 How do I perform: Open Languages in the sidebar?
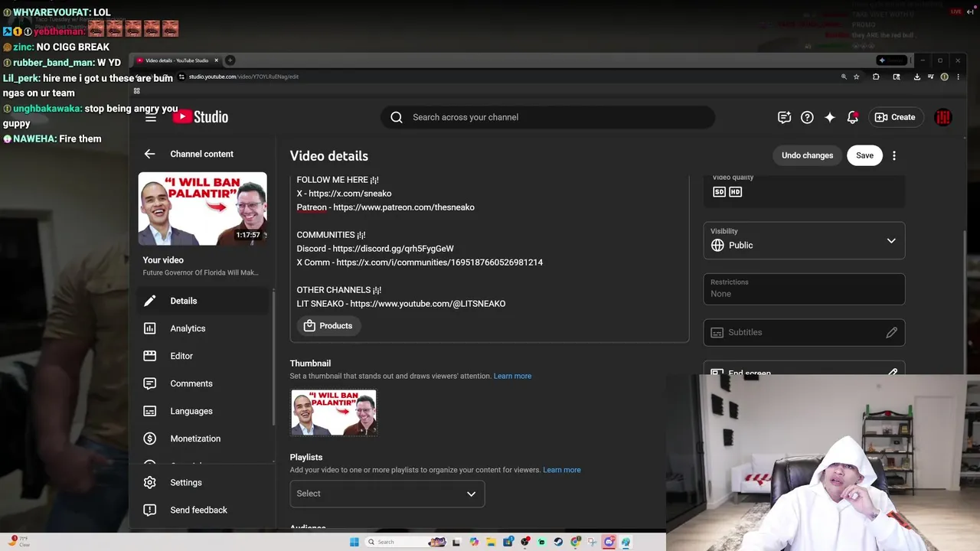(204, 411)
